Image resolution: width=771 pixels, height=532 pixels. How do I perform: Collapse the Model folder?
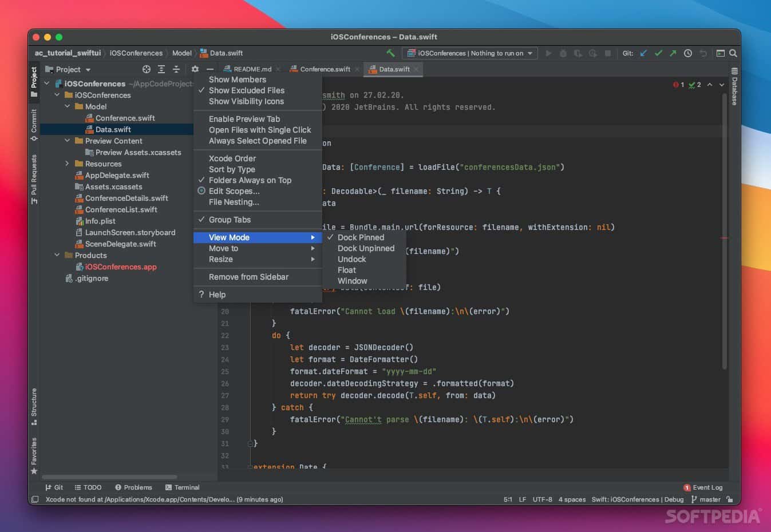coord(68,106)
